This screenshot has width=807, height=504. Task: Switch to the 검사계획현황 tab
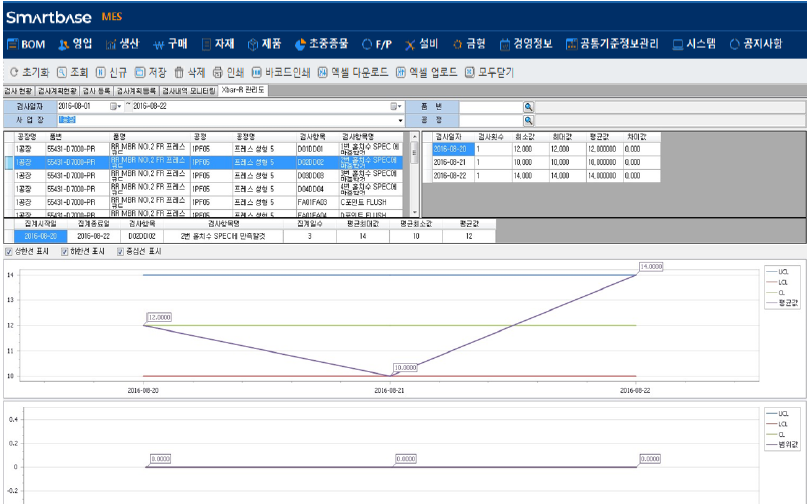(57, 91)
